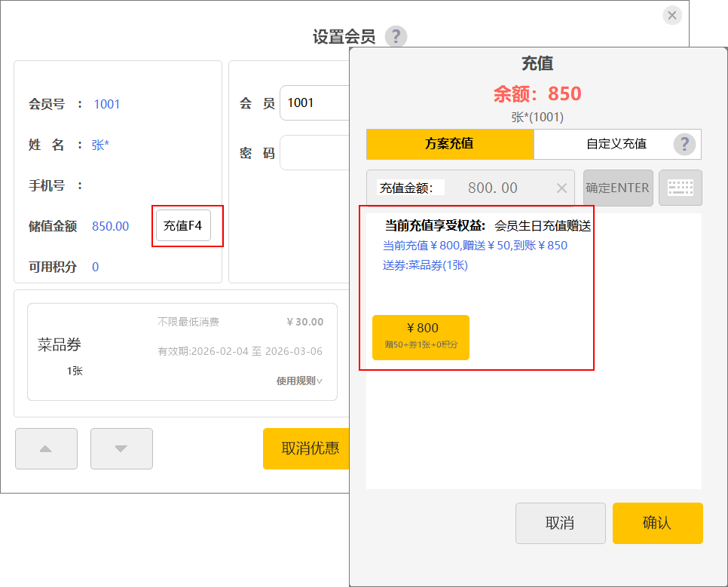Viewport: 728px width, 587px height.
Task: Close the 设置会员 window with the X
Action: 672,15
